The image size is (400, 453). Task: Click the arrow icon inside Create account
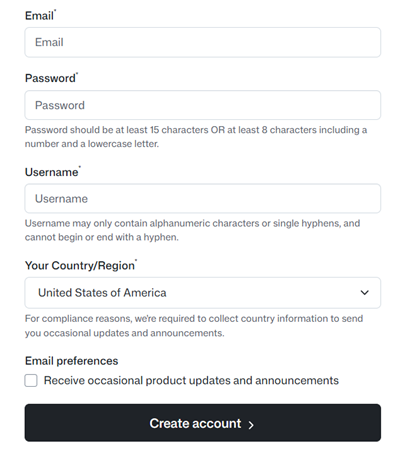pyautogui.click(x=251, y=424)
